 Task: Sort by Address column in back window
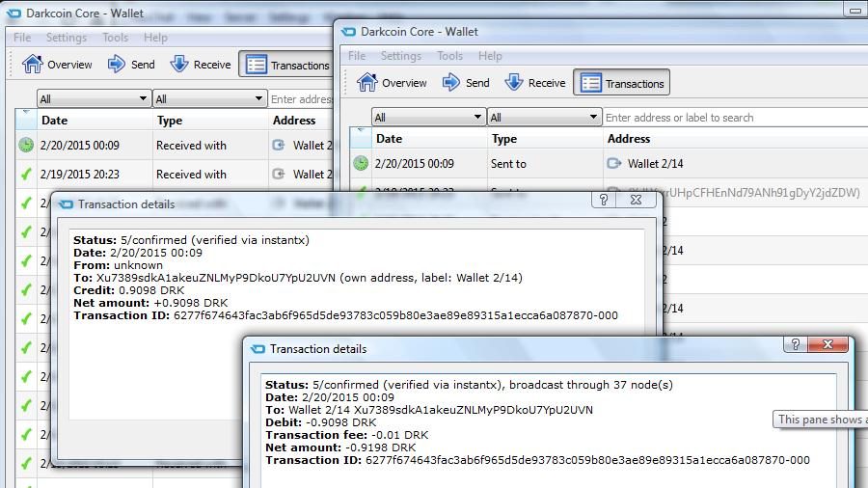coord(301,120)
